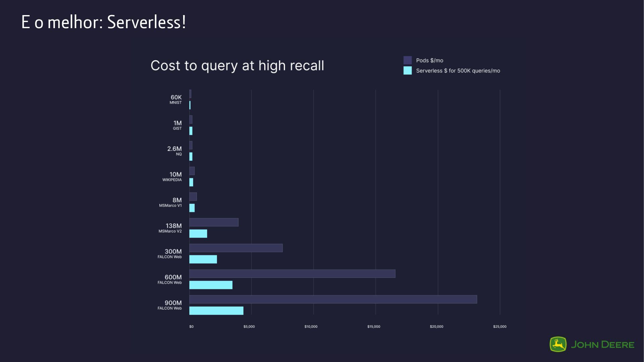This screenshot has width=644, height=362.
Task: Click the John Deere wordmark text
Action: tap(602, 345)
